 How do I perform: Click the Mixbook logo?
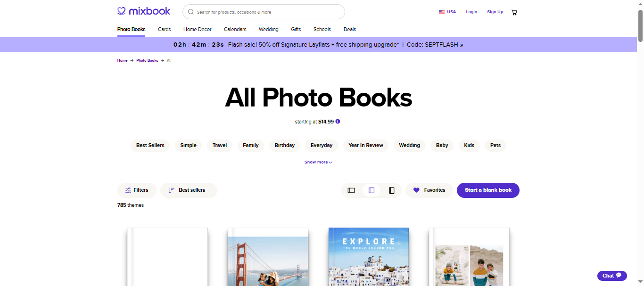point(144,11)
